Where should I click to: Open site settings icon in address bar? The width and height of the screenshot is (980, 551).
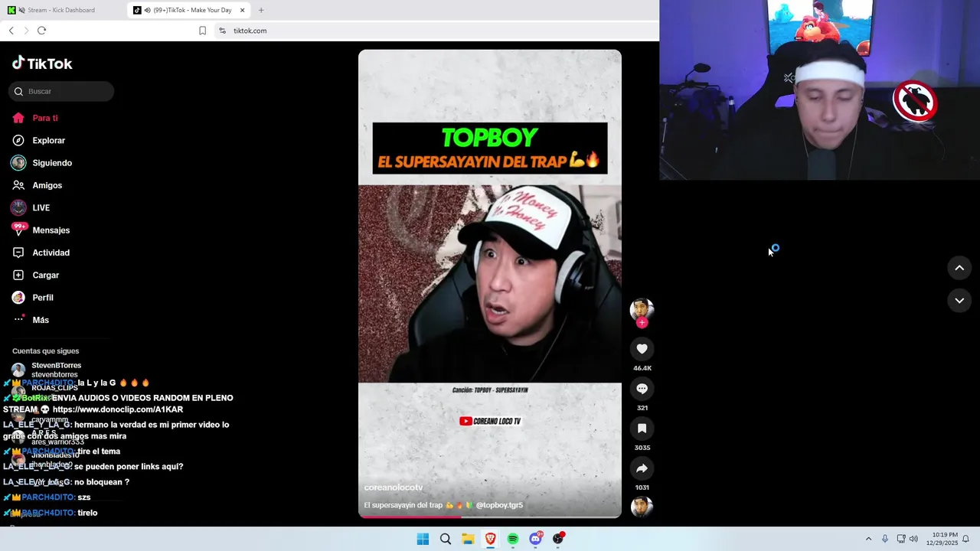coord(222,31)
